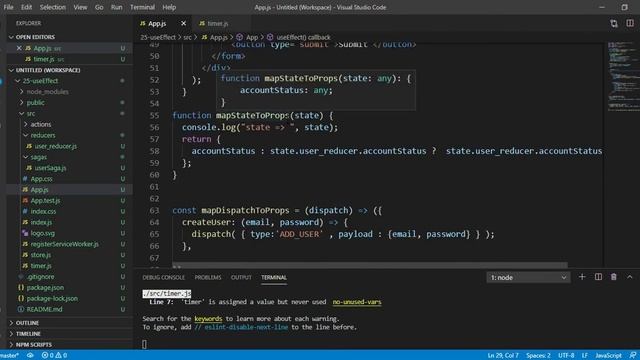Viewport: 640px width, 360px height.
Task: Maximize the panel with chevron up icon
Action: (629, 277)
